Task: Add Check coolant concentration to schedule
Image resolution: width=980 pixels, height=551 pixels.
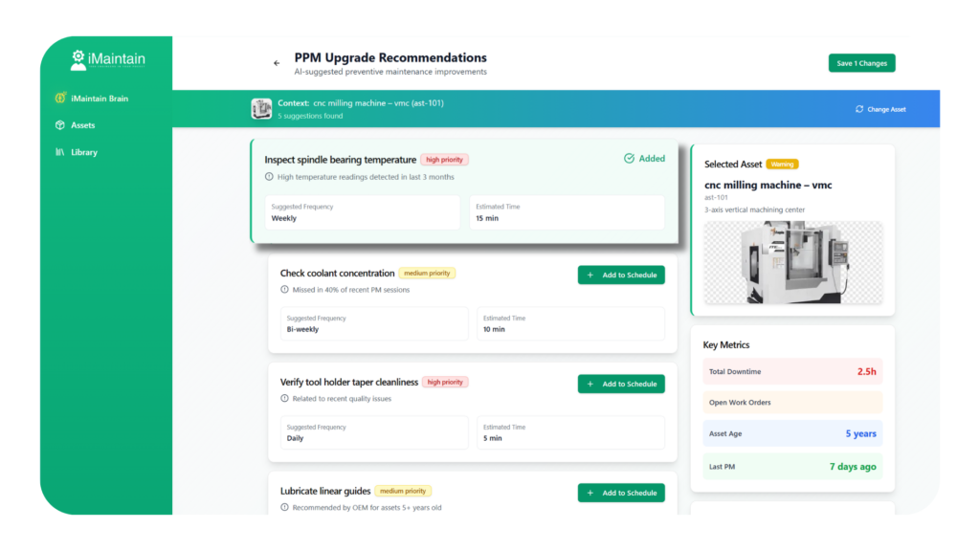Action: tap(620, 275)
